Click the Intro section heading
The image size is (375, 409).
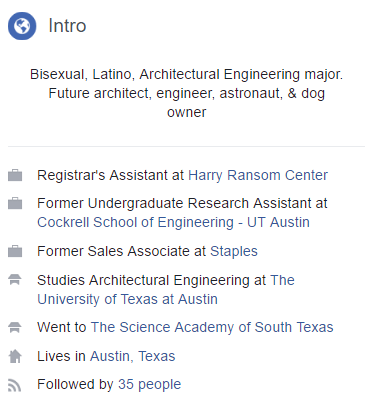tap(67, 26)
